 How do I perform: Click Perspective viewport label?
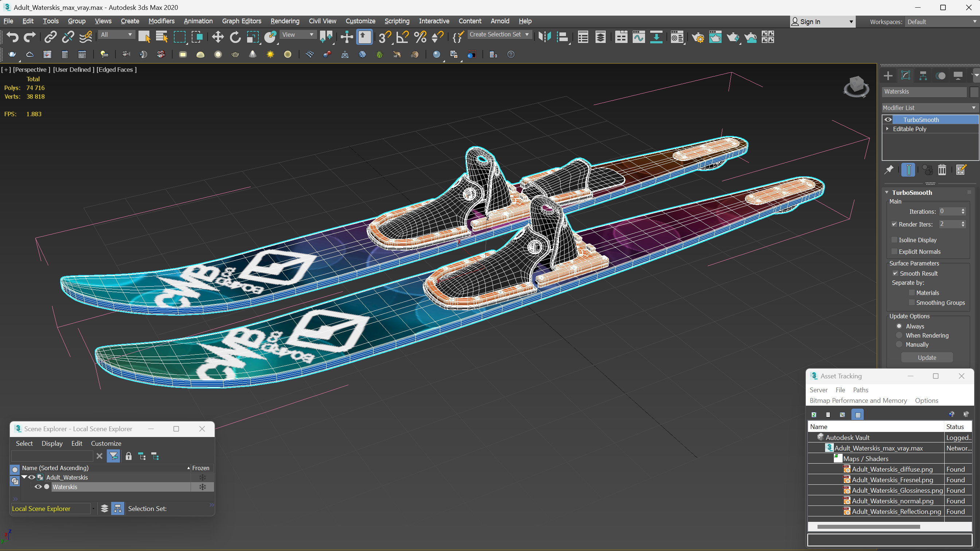click(x=32, y=69)
